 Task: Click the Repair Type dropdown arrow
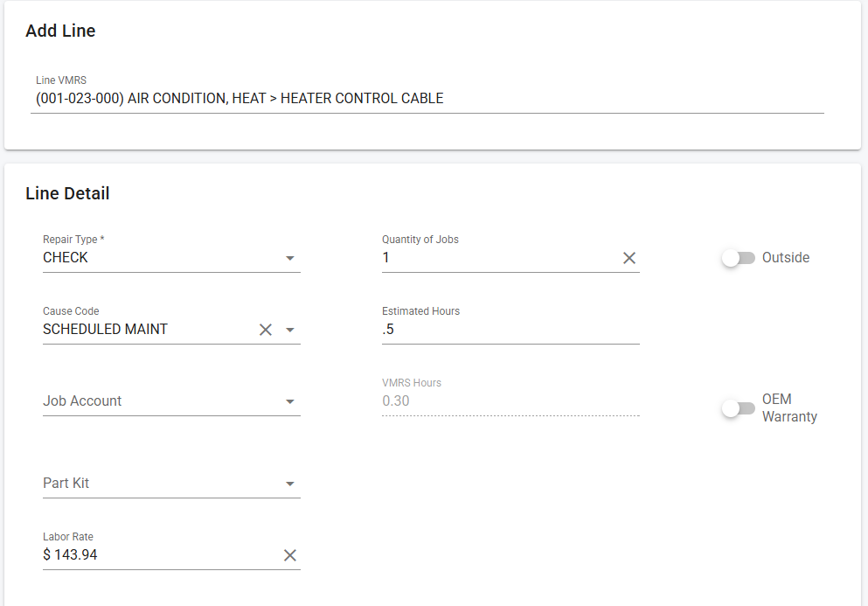pos(290,258)
